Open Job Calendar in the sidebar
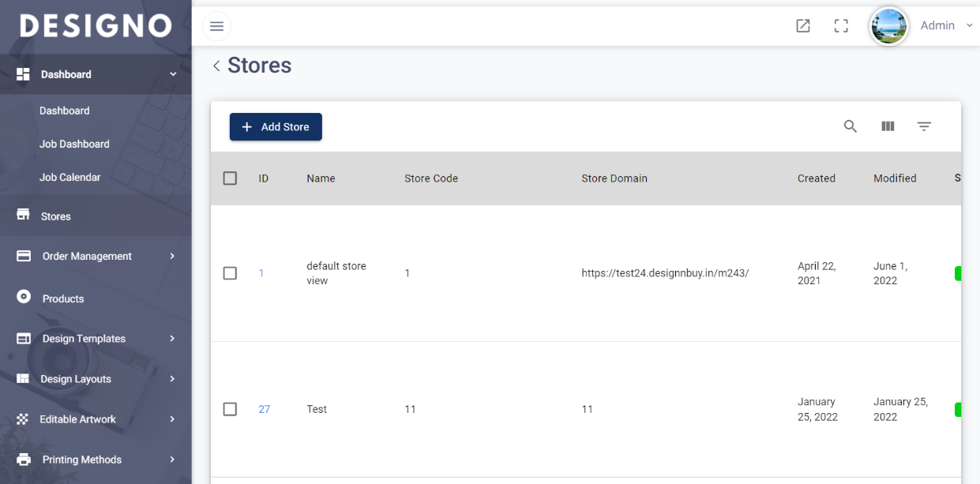Screen dimensions: 980x484 69,178
